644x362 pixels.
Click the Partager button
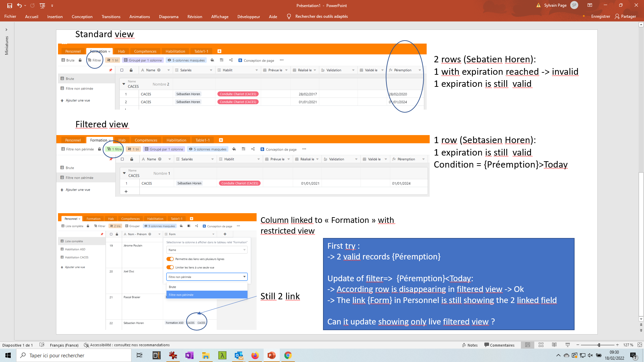626,16
